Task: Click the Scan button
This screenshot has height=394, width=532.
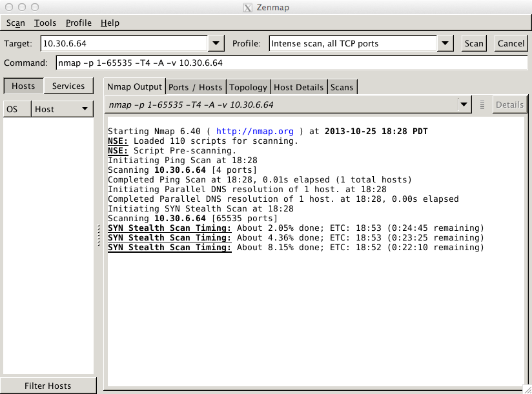Action: pyautogui.click(x=474, y=43)
